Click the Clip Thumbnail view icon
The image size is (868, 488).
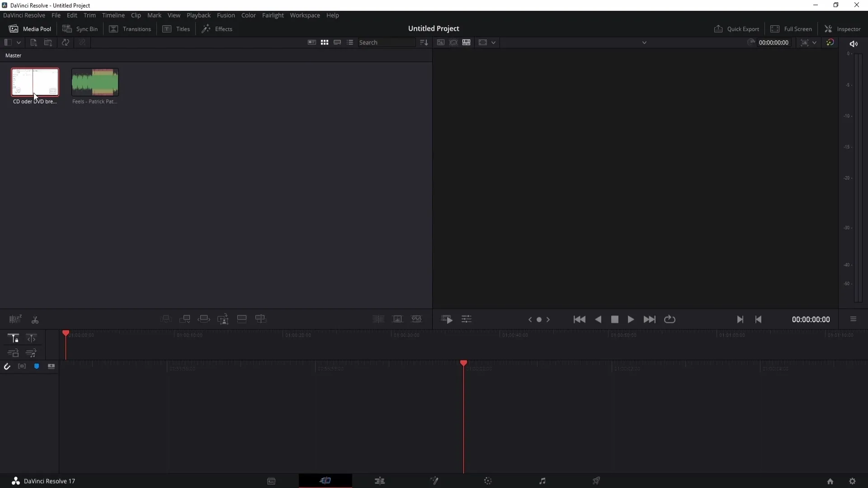pyautogui.click(x=325, y=42)
